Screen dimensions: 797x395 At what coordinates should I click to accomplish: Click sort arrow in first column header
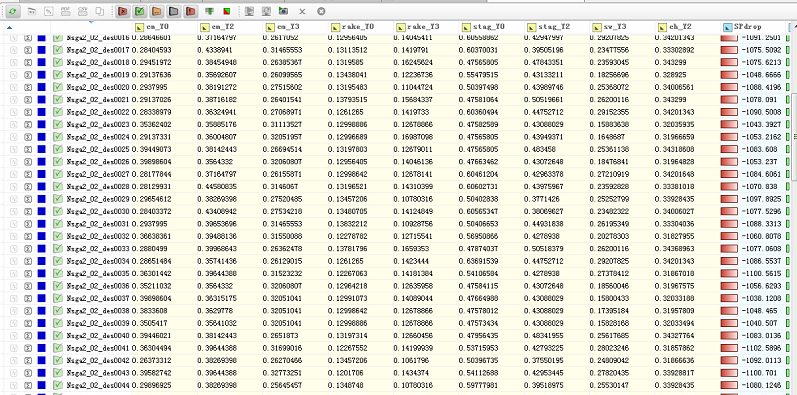(10, 27)
